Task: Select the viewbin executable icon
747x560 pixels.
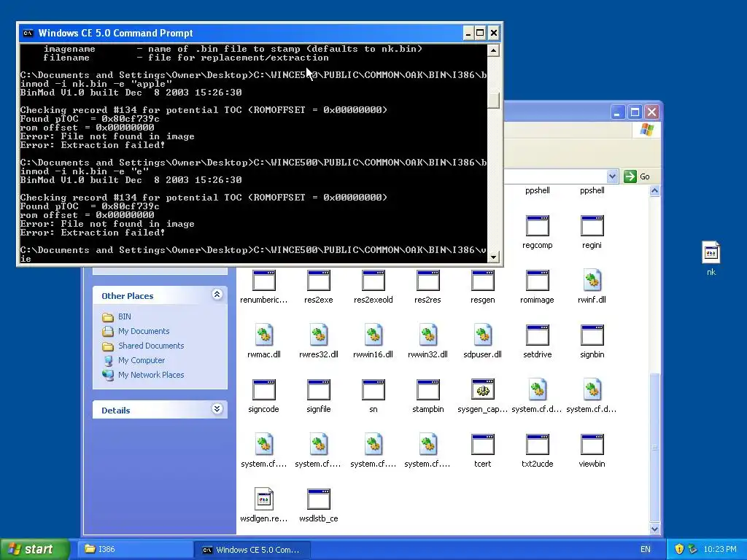Action: tap(592, 445)
